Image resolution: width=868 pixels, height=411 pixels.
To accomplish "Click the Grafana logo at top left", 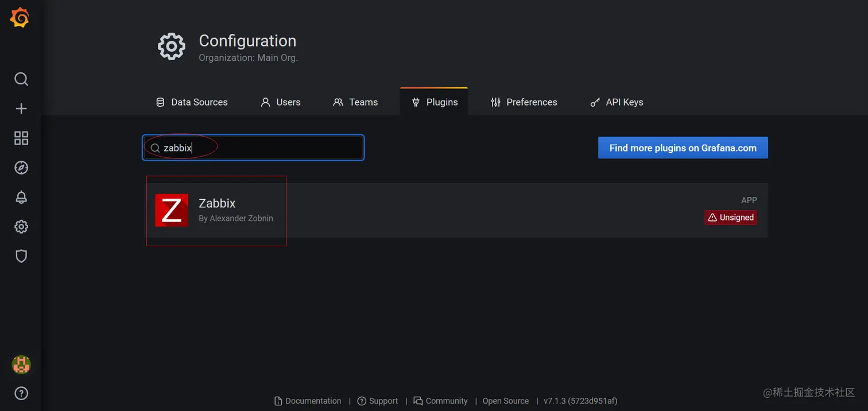I will coord(19,17).
